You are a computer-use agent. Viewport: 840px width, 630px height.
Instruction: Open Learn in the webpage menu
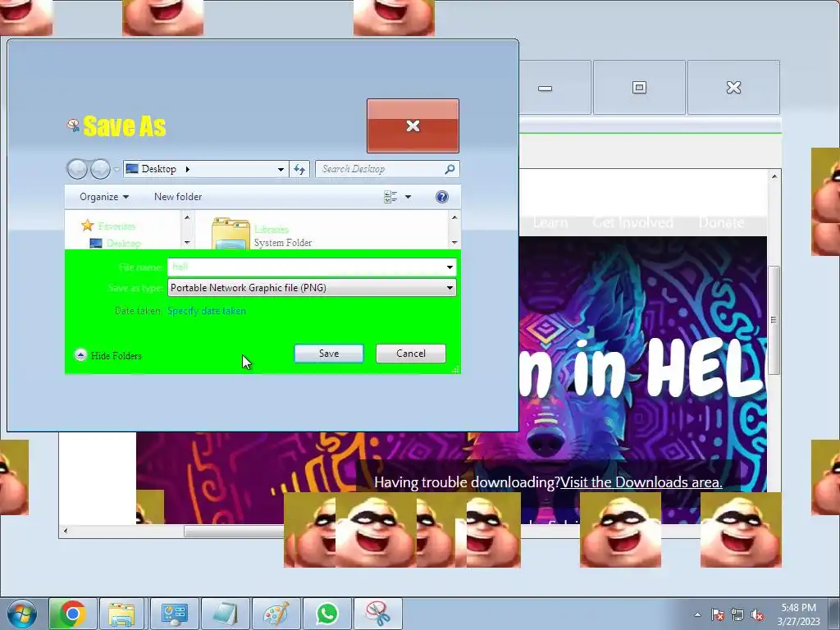point(550,222)
